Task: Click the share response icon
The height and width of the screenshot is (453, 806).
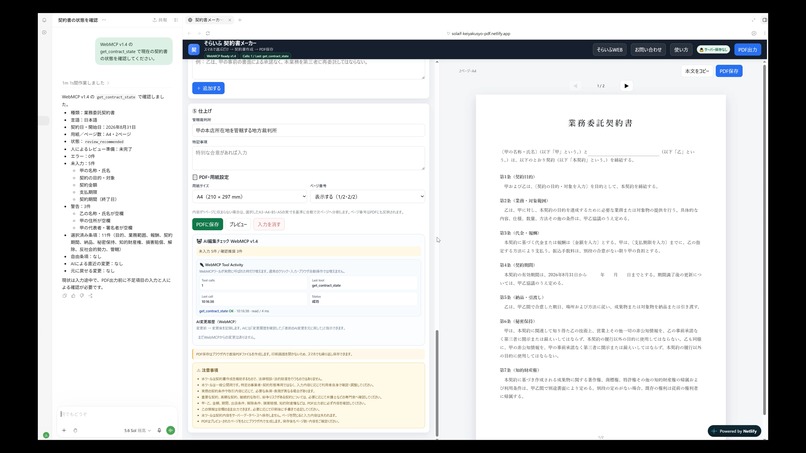Action: point(90,296)
